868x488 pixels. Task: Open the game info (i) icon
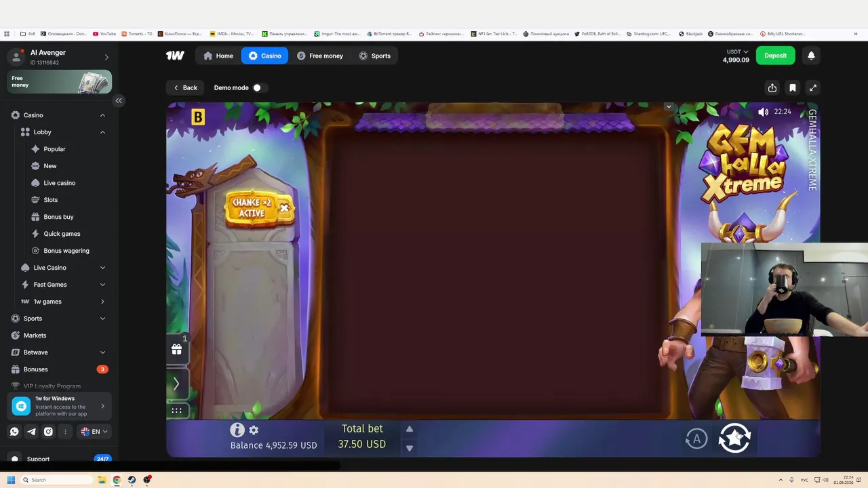(237, 430)
